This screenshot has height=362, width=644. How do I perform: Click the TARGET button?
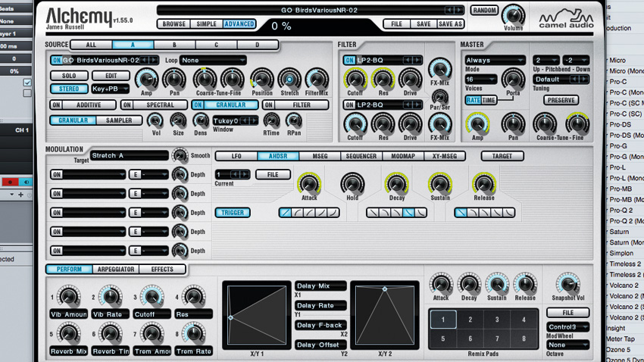[x=502, y=156]
